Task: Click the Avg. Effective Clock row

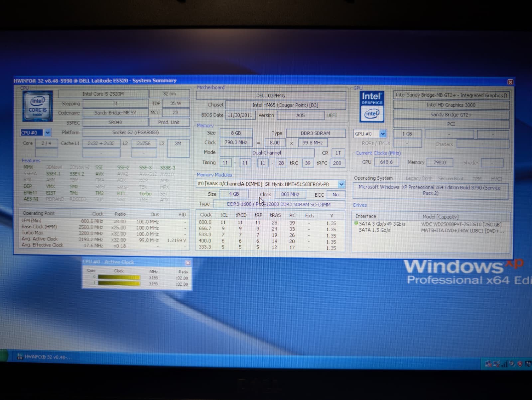Action: tap(104, 245)
